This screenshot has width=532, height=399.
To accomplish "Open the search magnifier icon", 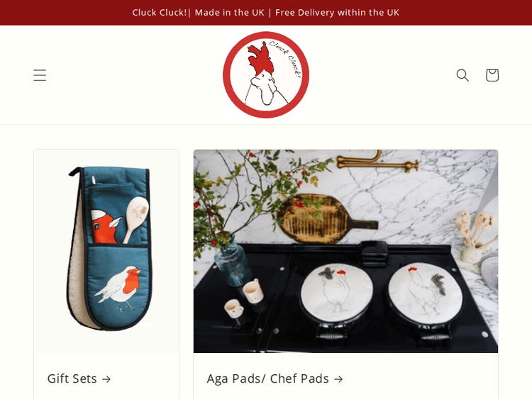I will tap(462, 75).
